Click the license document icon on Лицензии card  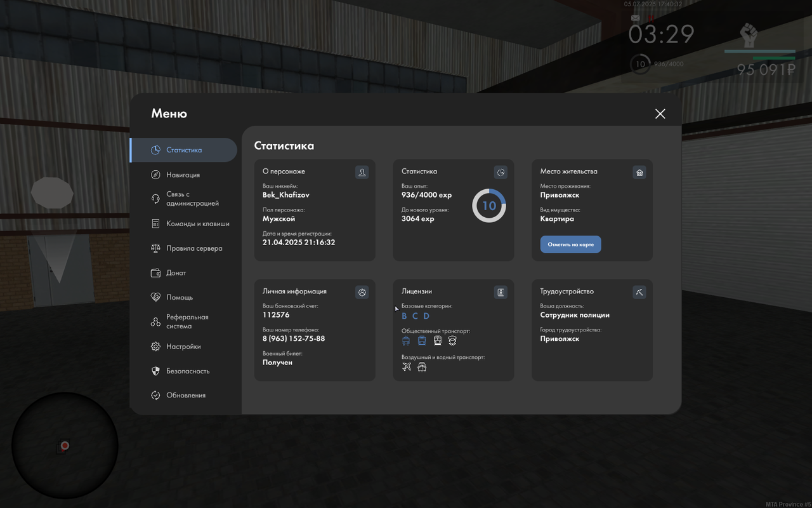coord(501,292)
